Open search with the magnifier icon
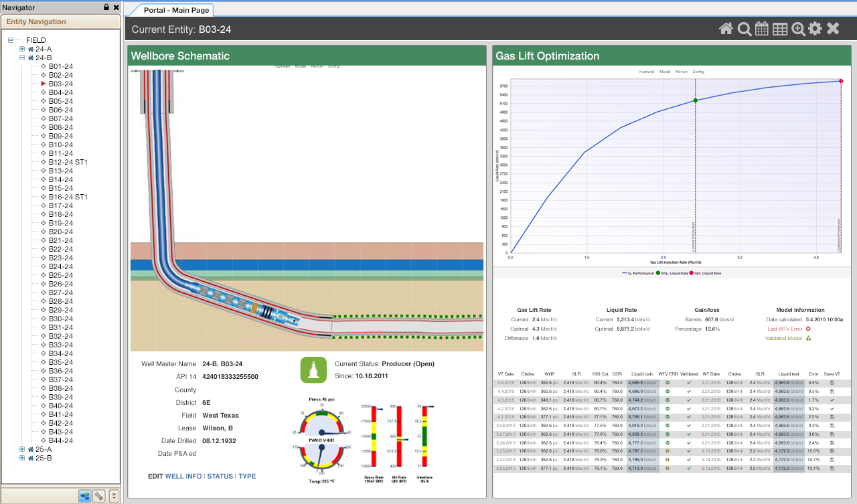The height and width of the screenshot is (504, 857). (x=744, y=29)
